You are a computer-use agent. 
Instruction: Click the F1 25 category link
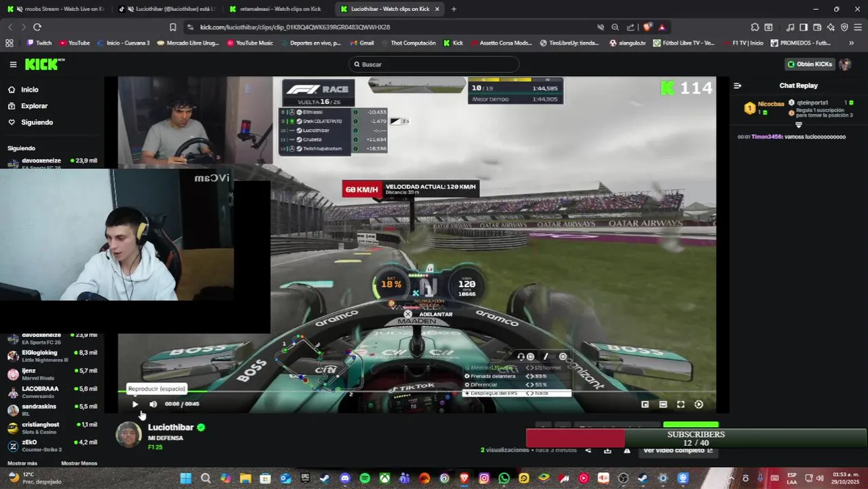coord(155,448)
